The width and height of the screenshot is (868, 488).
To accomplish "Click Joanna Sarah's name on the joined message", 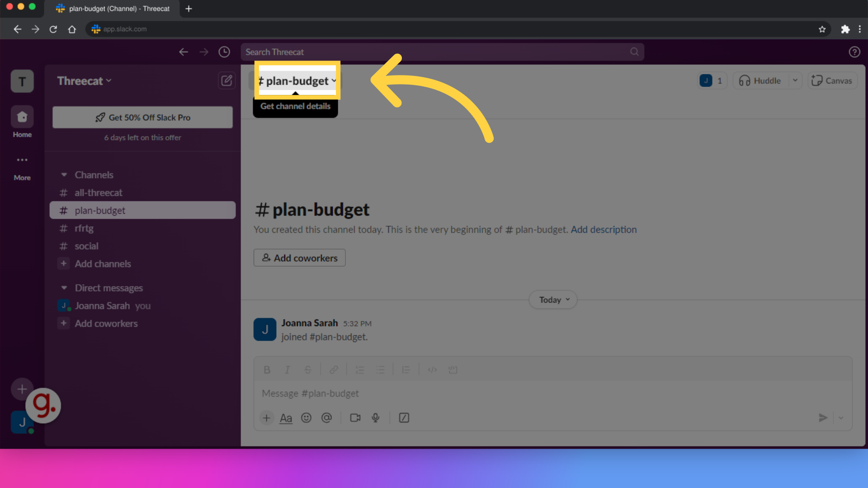I will [x=310, y=323].
